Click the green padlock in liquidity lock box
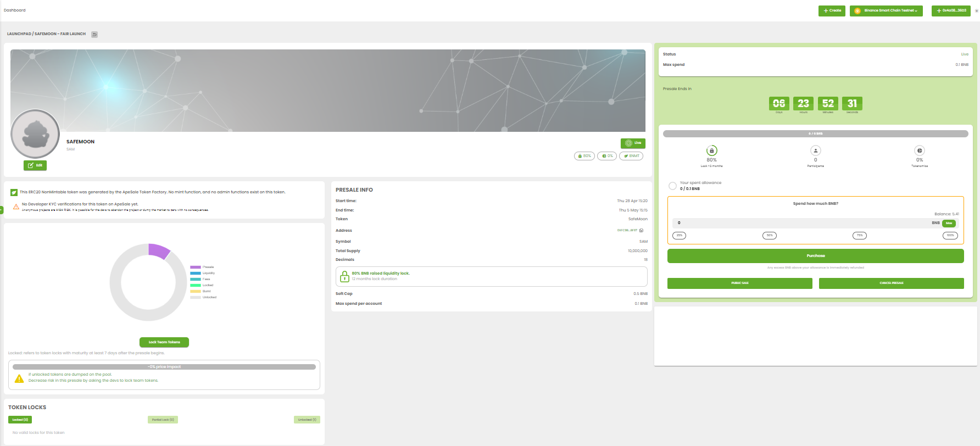This screenshot has width=980, height=446. 344,276
